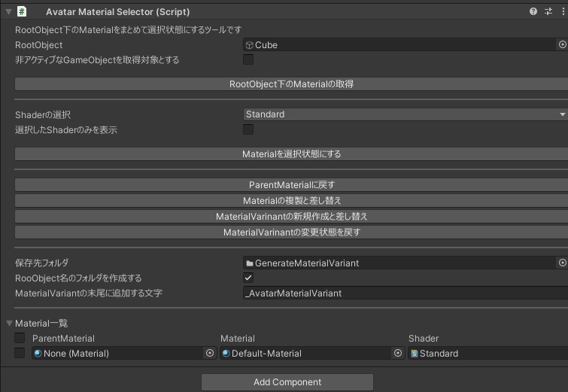Click the Shader column header

[x=424, y=339]
